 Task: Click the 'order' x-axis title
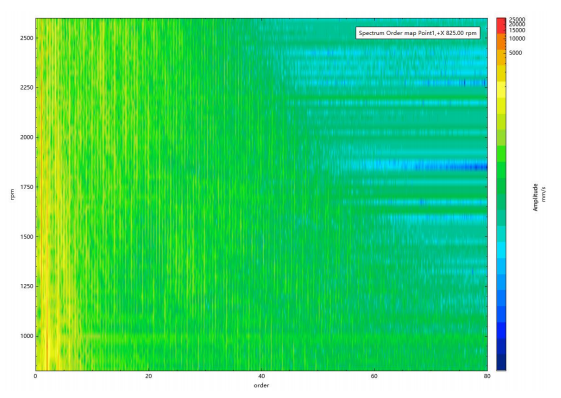pos(261,385)
